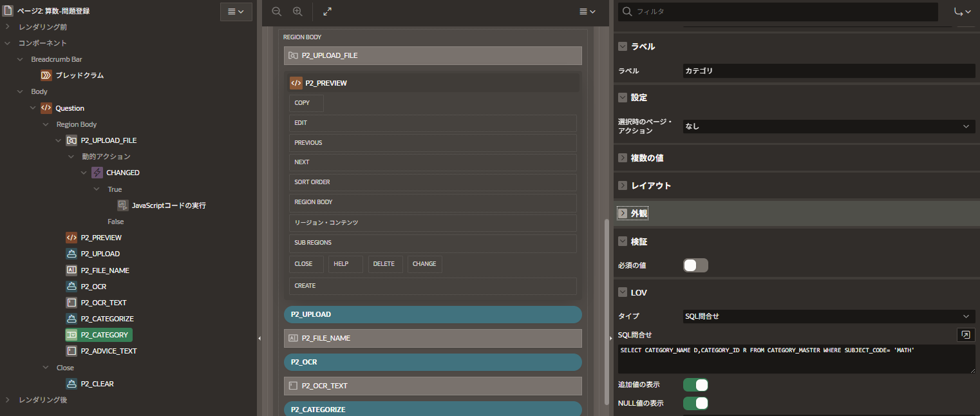Expand the layout pane to full width
Screen dimensions: 980x416
point(327,12)
